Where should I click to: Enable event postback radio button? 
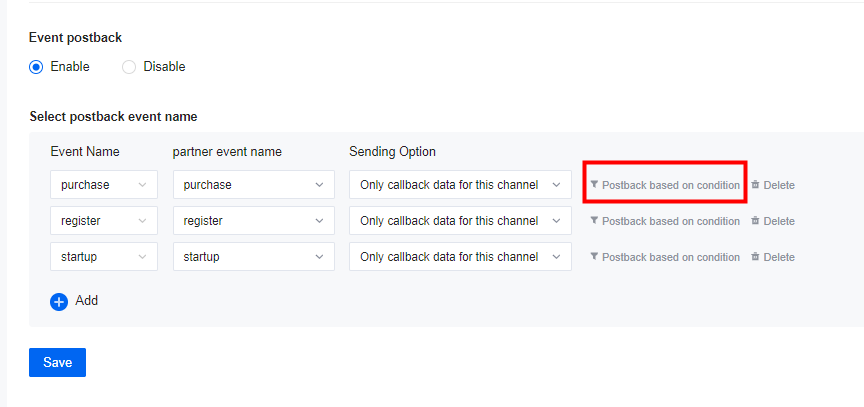tap(37, 67)
